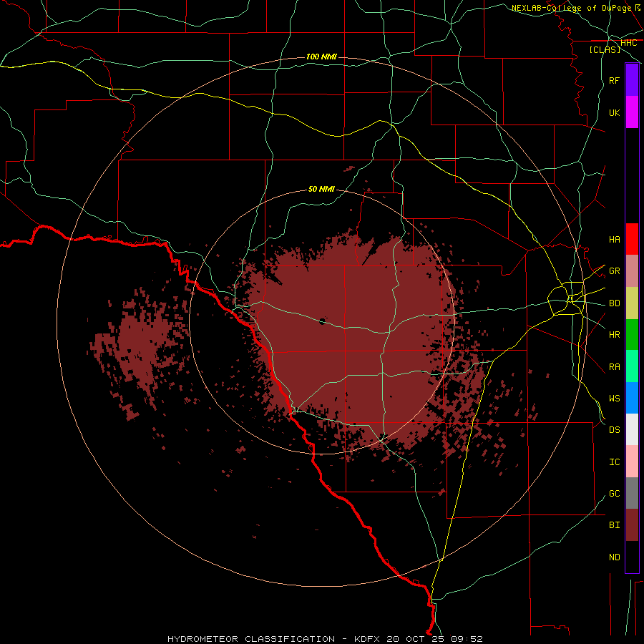
Task: Click the 'WS' legend label
Action: pyautogui.click(x=614, y=399)
